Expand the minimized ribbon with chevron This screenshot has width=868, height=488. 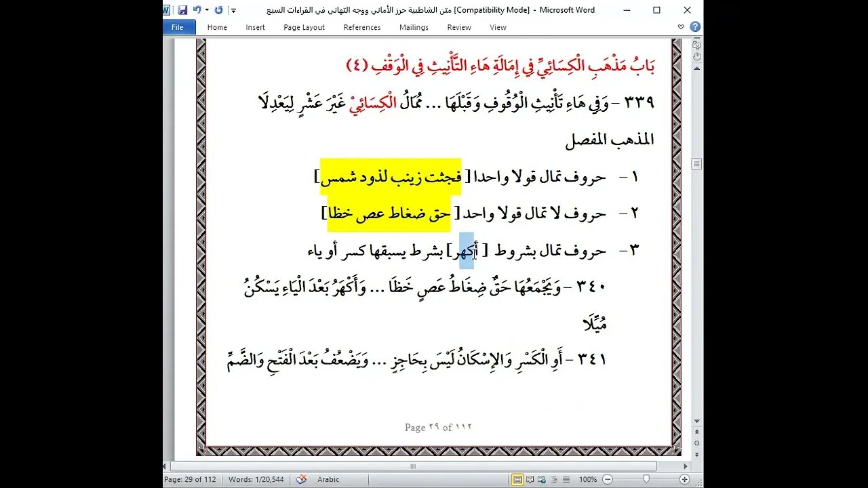(681, 27)
